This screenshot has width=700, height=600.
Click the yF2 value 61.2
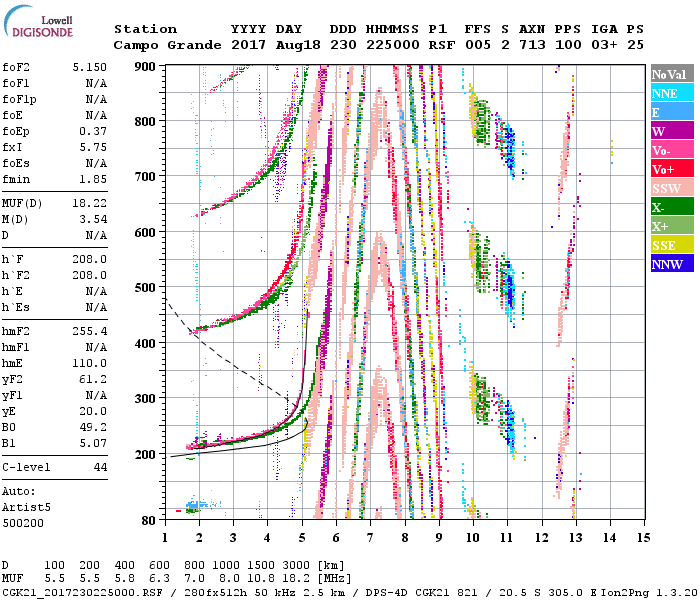(93, 379)
